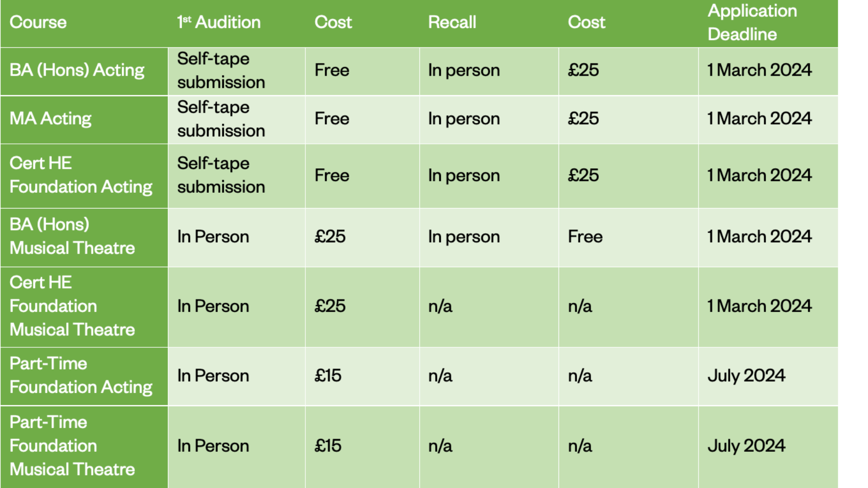This screenshot has height=488, width=868.
Task: Click the £25 recall cost for MA Acting
Action: pyautogui.click(x=583, y=119)
